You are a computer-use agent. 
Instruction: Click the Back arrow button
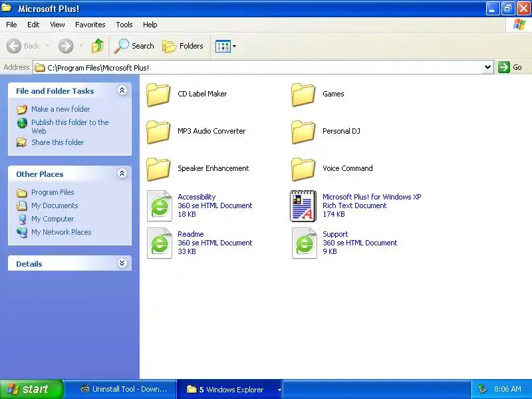14,46
